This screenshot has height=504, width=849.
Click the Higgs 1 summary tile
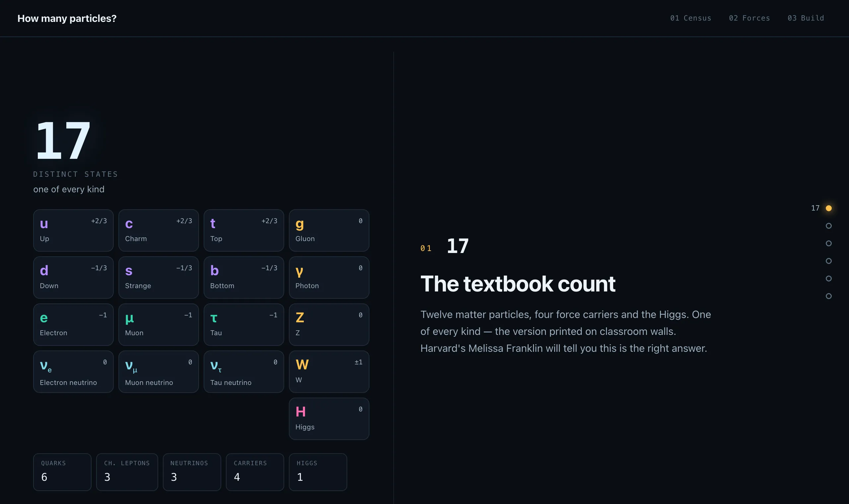click(318, 472)
